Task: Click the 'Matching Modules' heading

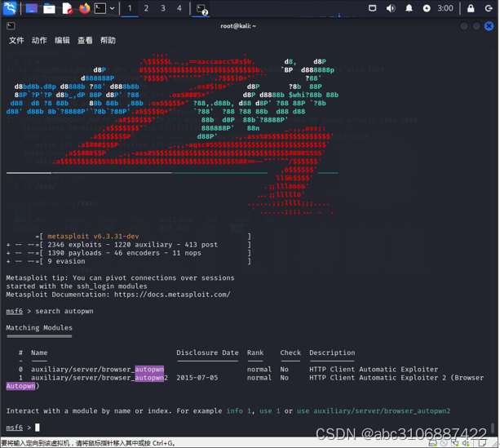Action: (x=39, y=328)
